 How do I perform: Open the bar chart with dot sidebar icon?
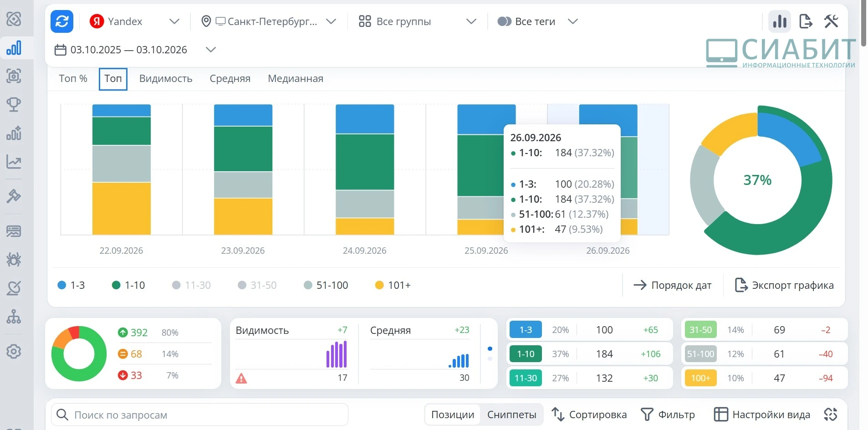[x=14, y=133]
